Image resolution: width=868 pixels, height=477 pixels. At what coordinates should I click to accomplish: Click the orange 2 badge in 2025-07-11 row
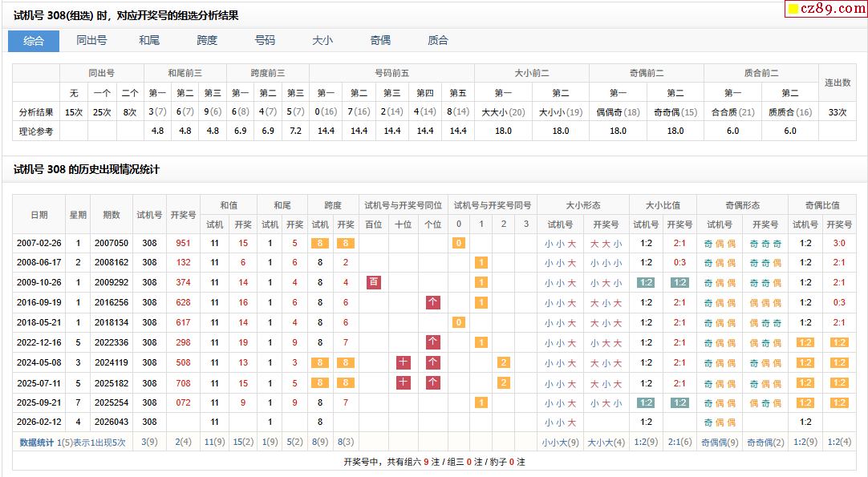[x=504, y=382]
